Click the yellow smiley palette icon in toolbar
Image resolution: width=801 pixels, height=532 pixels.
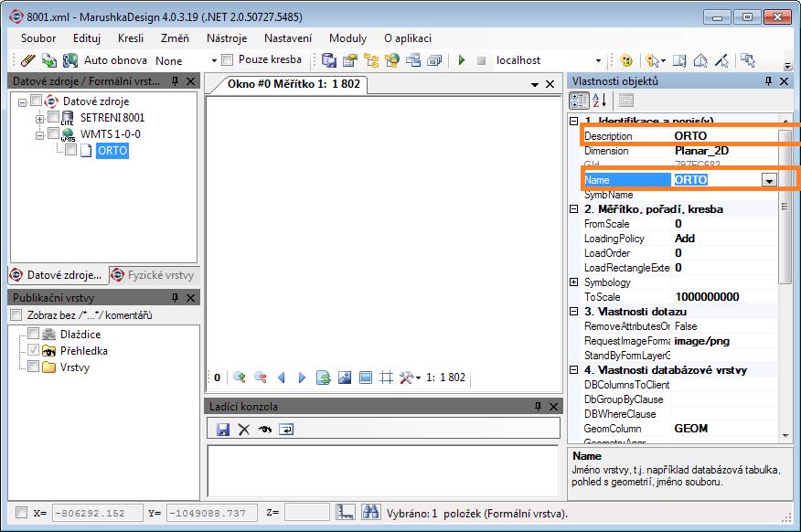click(x=625, y=60)
